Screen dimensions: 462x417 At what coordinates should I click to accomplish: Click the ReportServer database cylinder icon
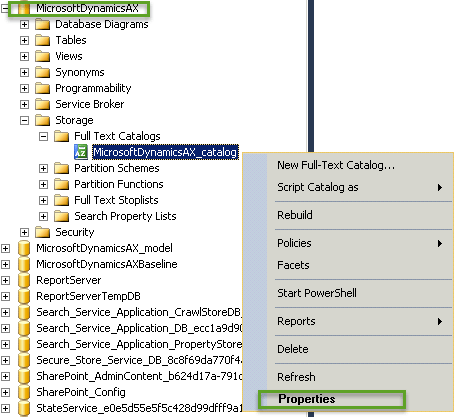24,280
